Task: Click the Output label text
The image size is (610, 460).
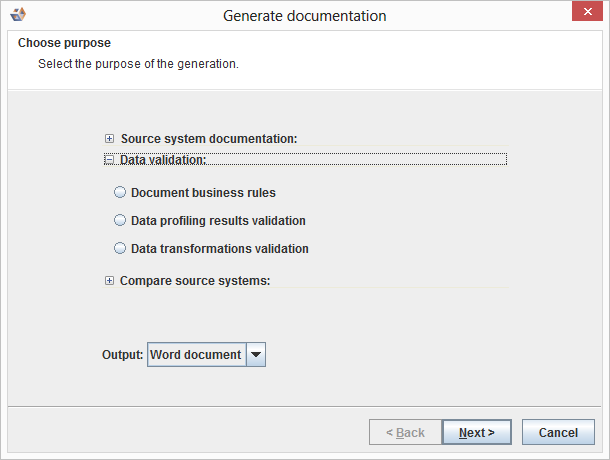Action: click(122, 355)
